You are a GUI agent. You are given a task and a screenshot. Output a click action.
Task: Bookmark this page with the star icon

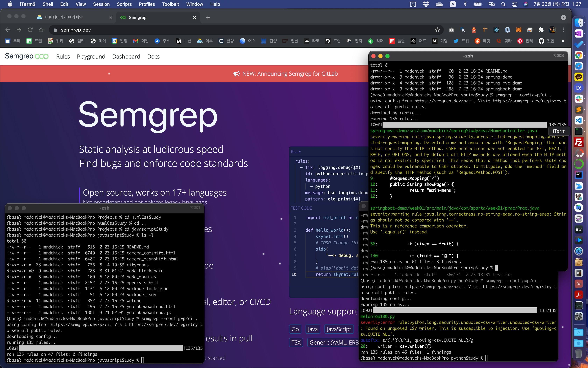437,30
